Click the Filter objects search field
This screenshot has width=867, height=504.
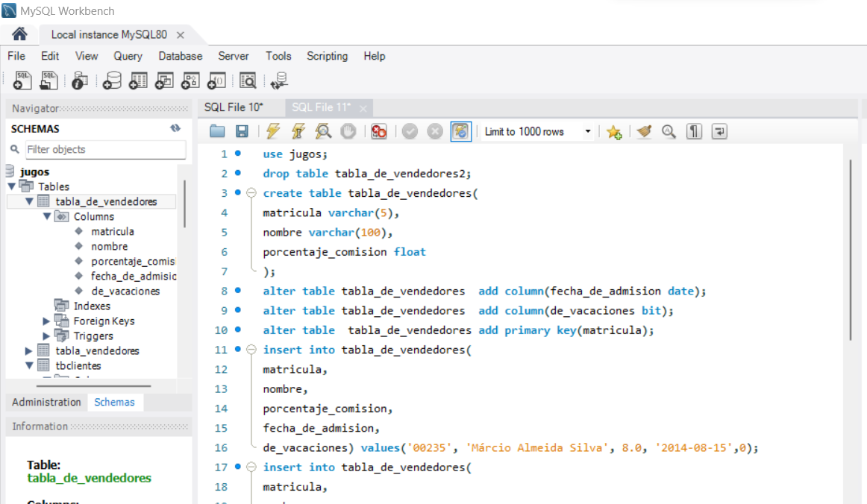pyautogui.click(x=105, y=149)
